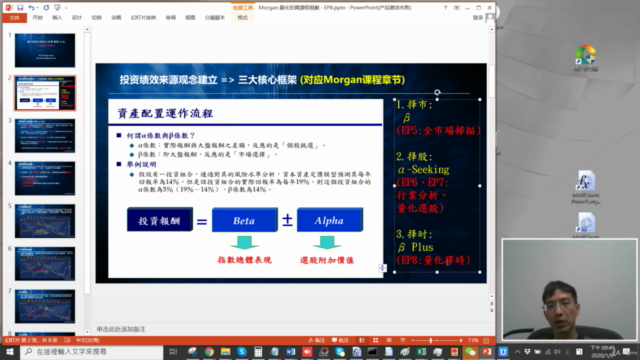
Task: Click the notes area '单击此处添加备注'
Action: tap(121, 329)
